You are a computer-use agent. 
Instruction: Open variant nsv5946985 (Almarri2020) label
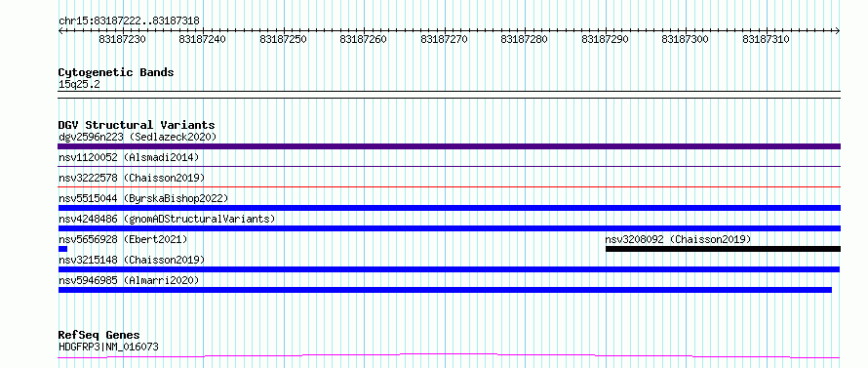(x=129, y=280)
